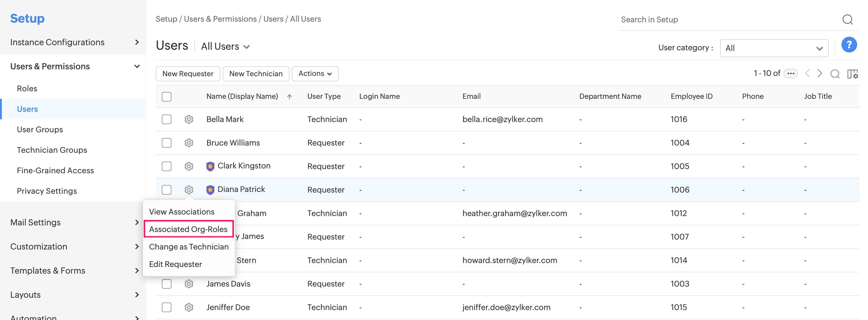
Task: Open the column chooser settings icon
Action: click(852, 74)
